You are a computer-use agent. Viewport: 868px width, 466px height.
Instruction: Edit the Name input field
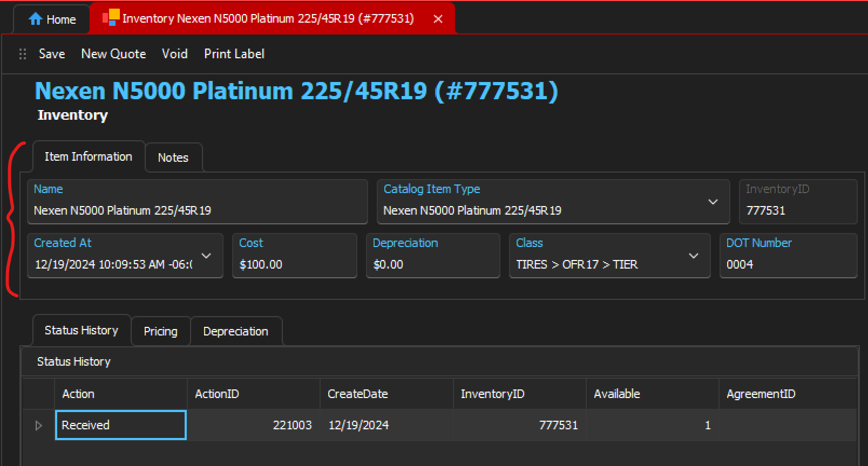(198, 202)
